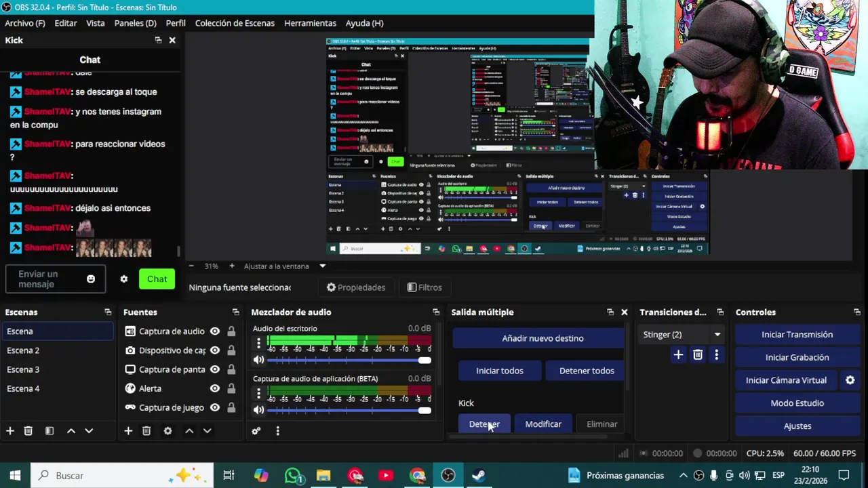
Task: Select Escena 3 in scenes list
Action: [58, 369]
